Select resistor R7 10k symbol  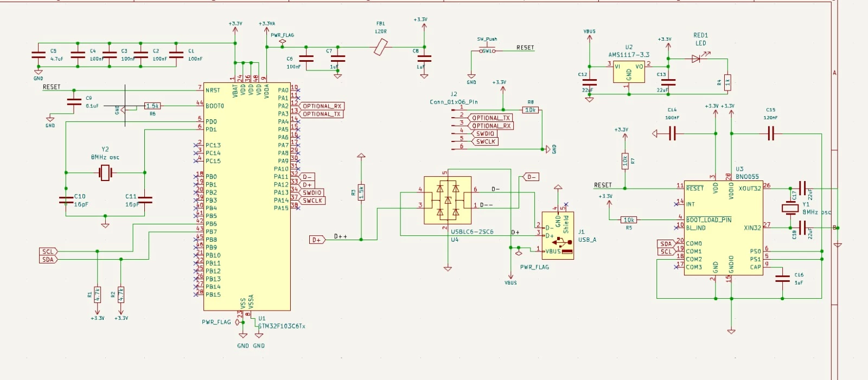[625, 161]
